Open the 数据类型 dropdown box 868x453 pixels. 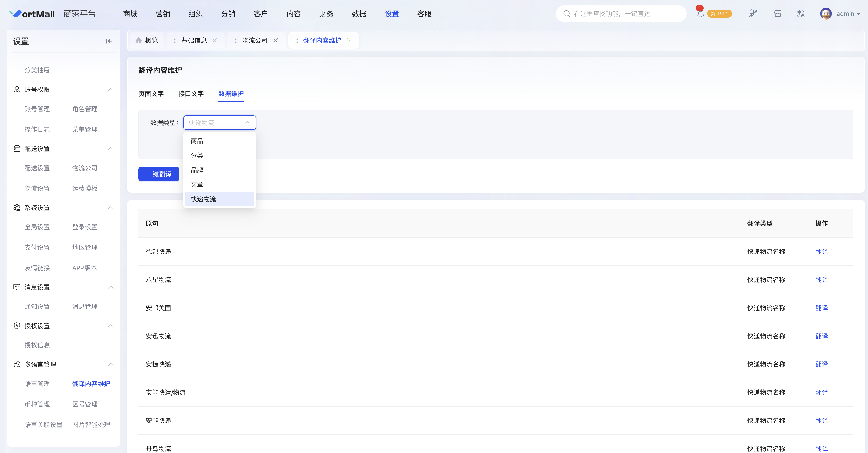pyautogui.click(x=219, y=123)
